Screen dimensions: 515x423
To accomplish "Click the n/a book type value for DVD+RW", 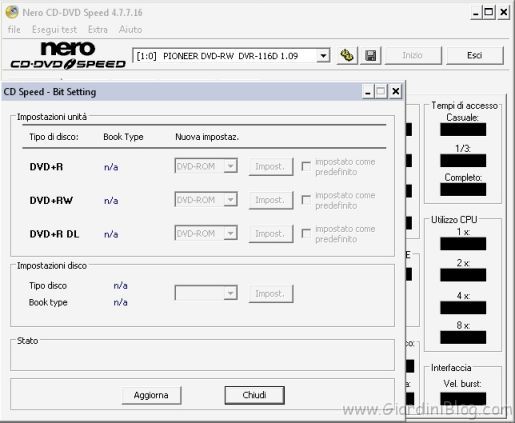I will click(x=111, y=201).
